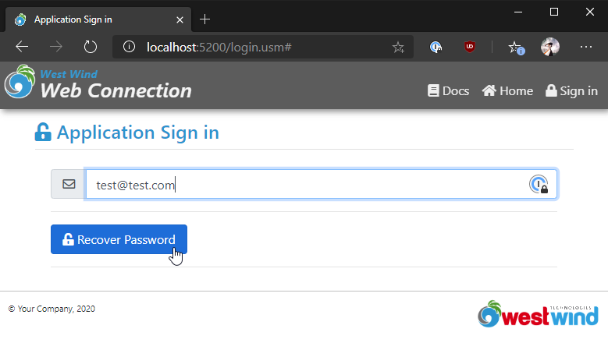Screen dimensions: 608x364
Task: Open the Favorites list icon
Action: (516, 48)
